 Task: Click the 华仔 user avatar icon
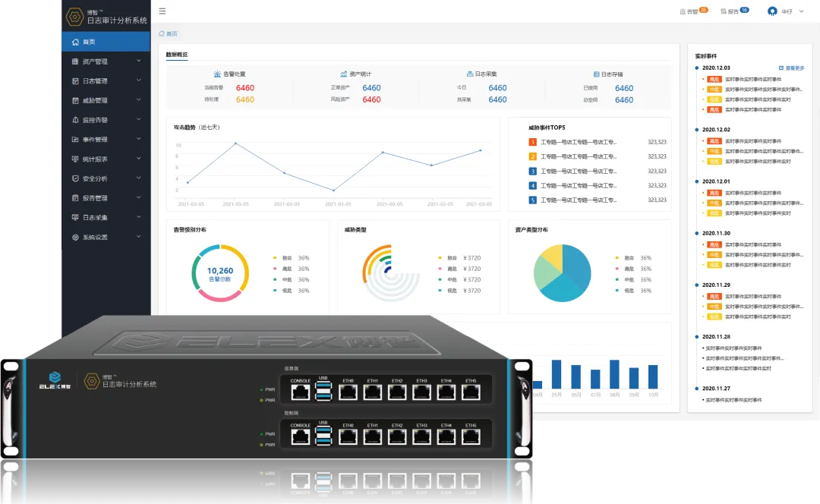click(772, 11)
